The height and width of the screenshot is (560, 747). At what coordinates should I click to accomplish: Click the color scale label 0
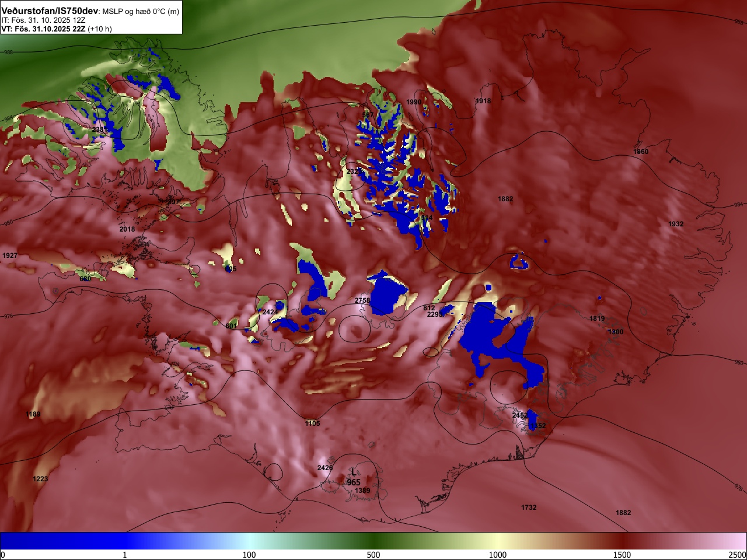coord(3,555)
